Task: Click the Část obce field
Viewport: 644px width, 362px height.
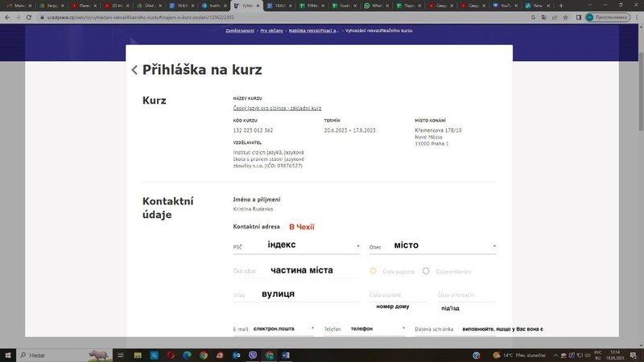Action: (296, 271)
